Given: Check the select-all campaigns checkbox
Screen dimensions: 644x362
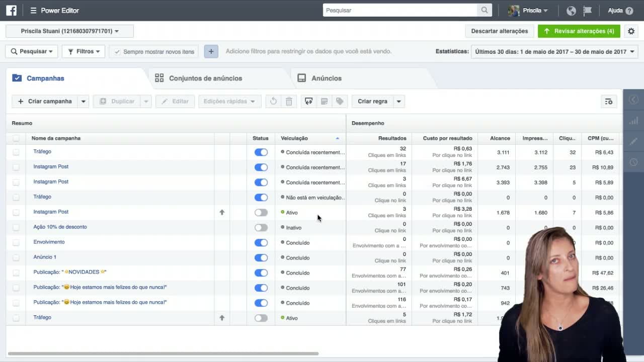Looking at the screenshot, I should [x=16, y=138].
